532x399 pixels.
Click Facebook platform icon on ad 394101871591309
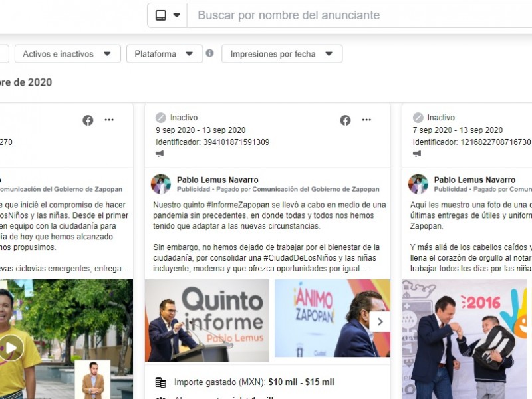tap(345, 120)
